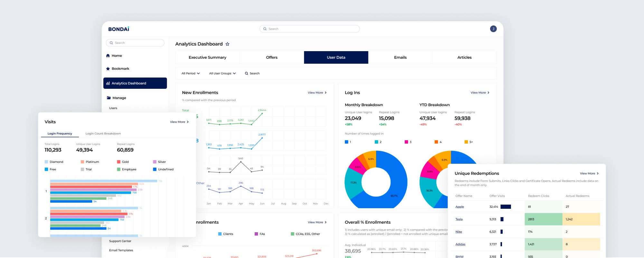644x258 pixels.
Task: Expand the All Period dropdown
Action: pos(190,73)
